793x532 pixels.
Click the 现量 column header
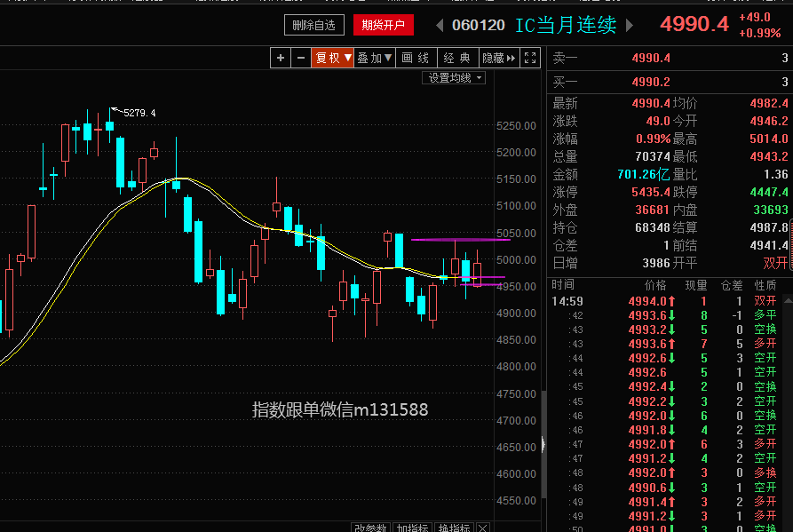[696, 286]
